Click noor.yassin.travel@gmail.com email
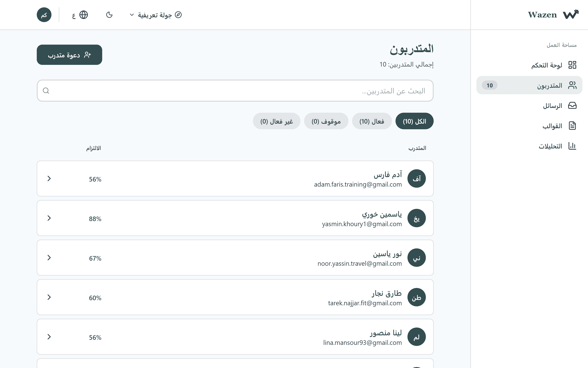 pyautogui.click(x=360, y=264)
